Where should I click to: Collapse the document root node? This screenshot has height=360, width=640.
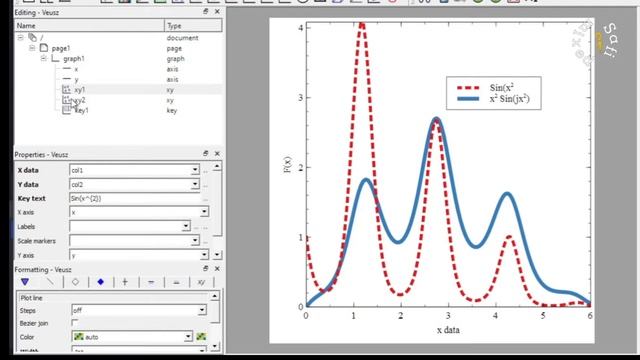[x=20, y=38]
